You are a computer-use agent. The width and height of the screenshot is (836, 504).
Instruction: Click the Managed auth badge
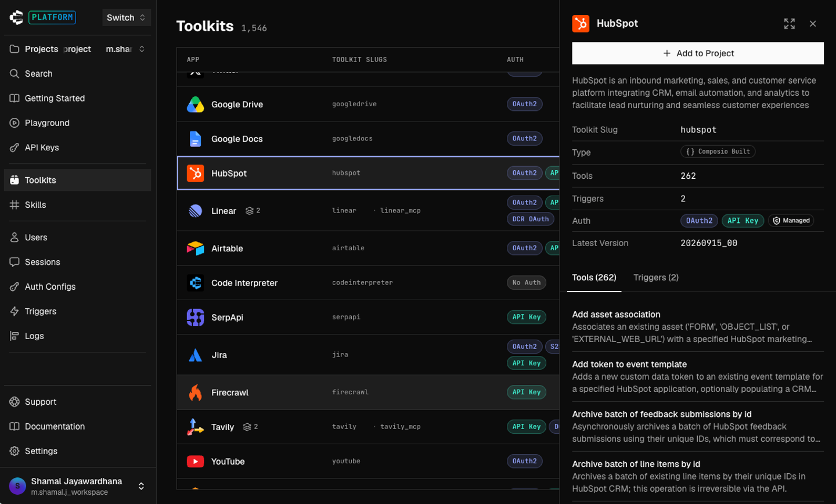click(x=791, y=221)
